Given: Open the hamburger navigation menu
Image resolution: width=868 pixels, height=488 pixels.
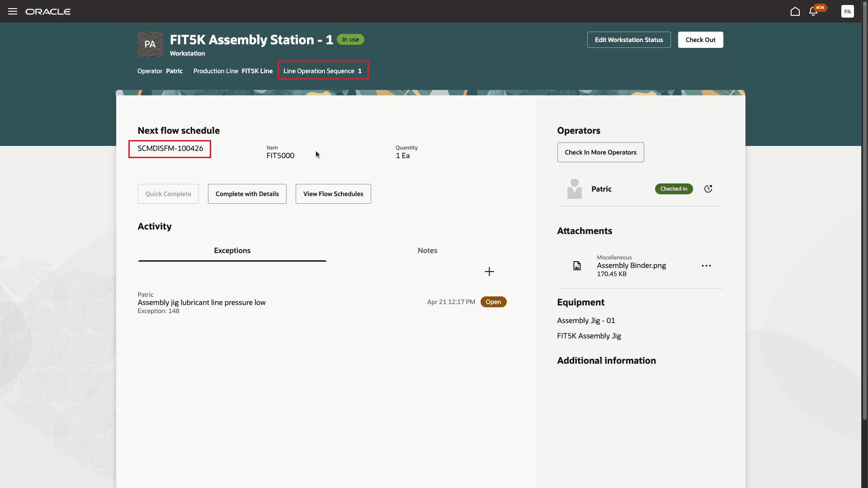Looking at the screenshot, I should tap(13, 11).
